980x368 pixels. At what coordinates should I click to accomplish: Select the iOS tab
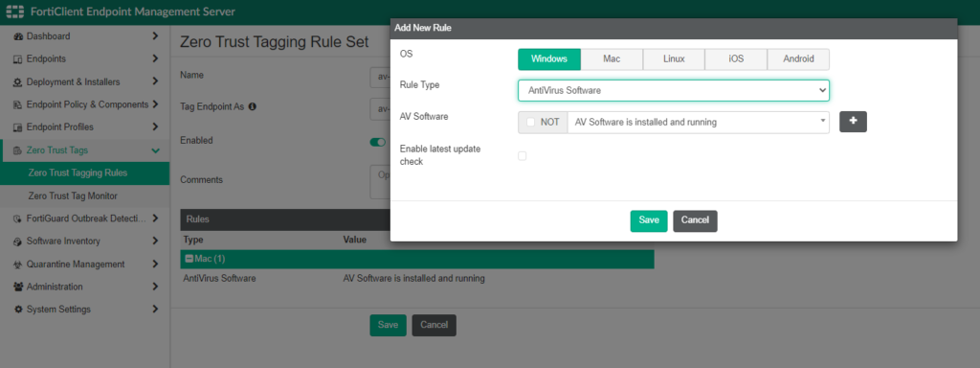(x=736, y=58)
